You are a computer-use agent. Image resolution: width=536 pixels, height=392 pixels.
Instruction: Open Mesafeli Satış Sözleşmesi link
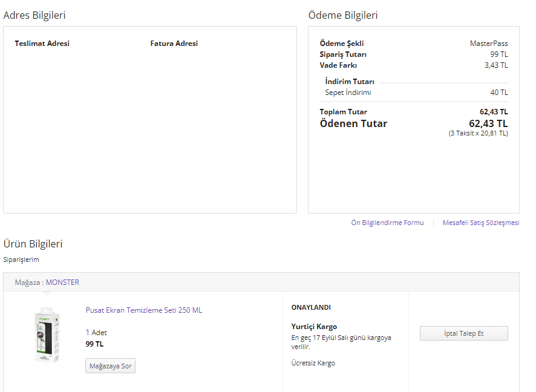tap(481, 223)
